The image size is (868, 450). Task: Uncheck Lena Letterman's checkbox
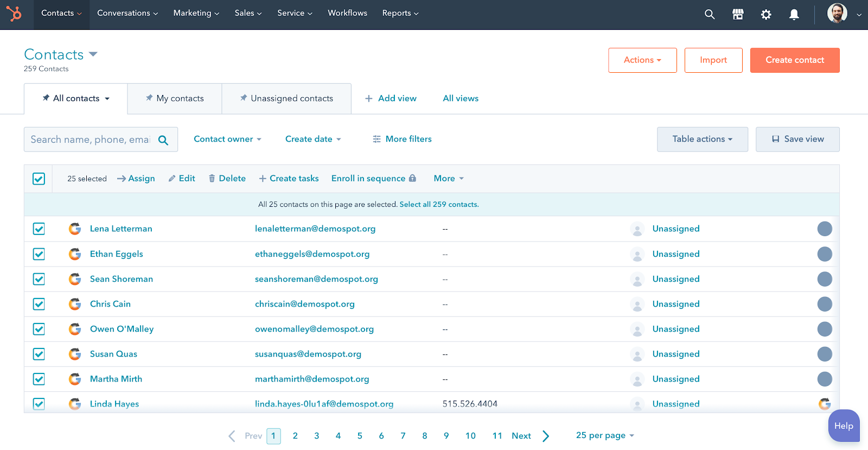tap(39, 229)
